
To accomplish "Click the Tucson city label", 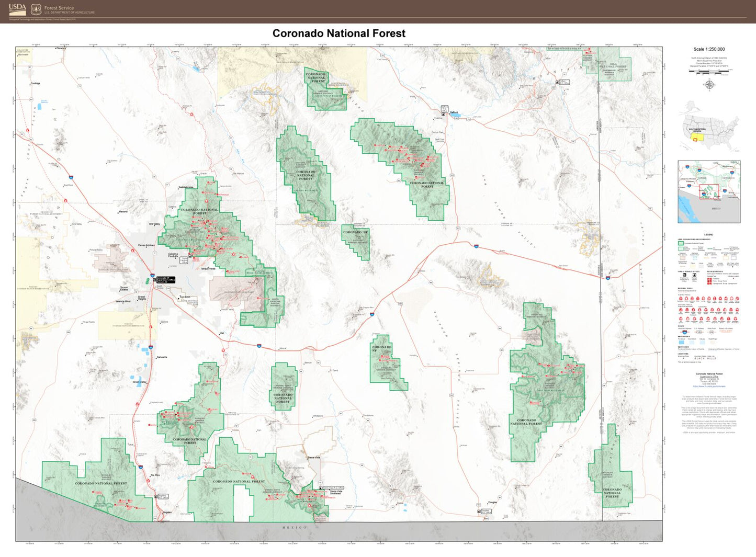I will 185,297.
